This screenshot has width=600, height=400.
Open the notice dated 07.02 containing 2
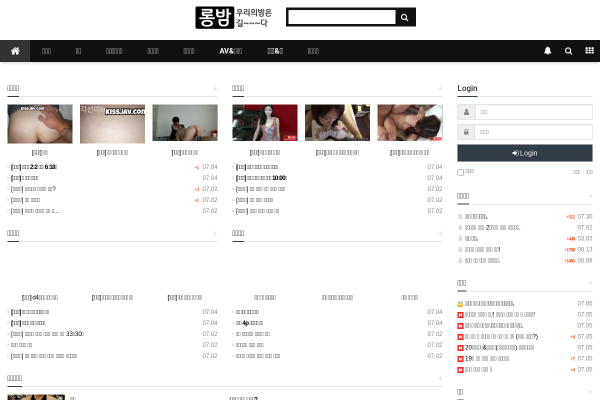click(492, 228)
